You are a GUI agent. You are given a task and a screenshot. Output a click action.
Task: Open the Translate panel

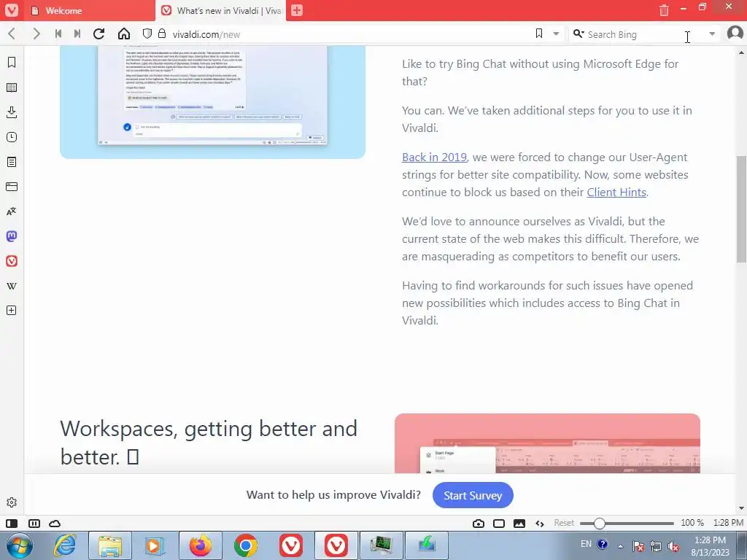coord(12,211)
